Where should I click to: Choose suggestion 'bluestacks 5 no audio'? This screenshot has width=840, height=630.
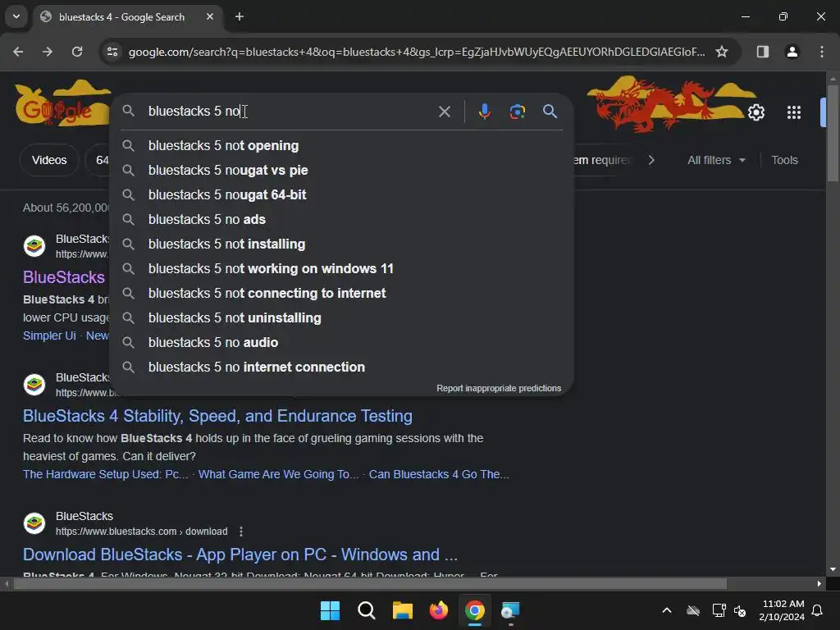tap(342, 343)
